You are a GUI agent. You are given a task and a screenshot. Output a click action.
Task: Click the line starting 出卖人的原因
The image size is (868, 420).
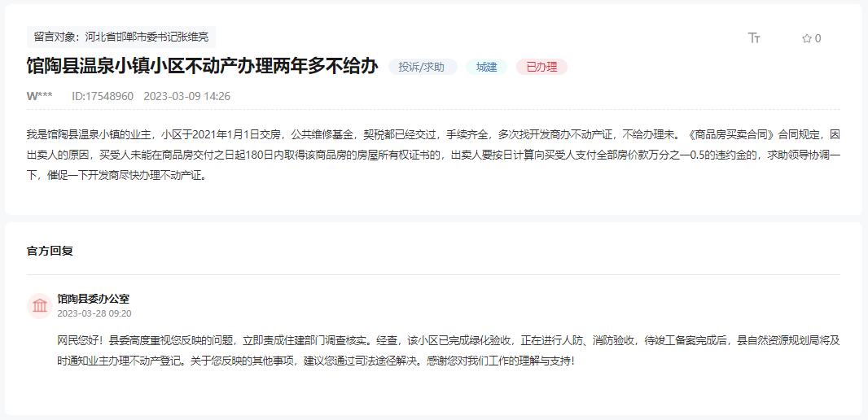pyautogui.click(x=433, y=155)
